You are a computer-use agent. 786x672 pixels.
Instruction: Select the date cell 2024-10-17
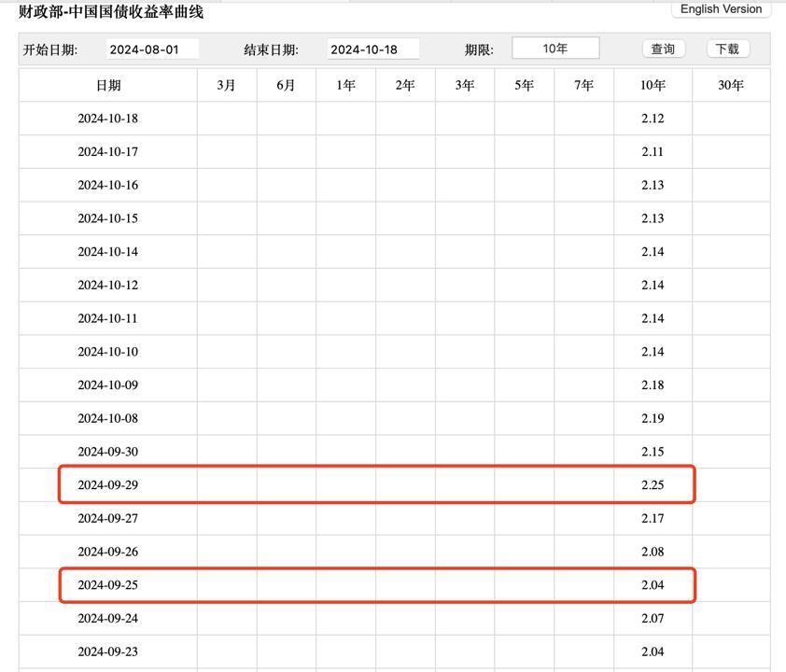[x=107, y=152]
